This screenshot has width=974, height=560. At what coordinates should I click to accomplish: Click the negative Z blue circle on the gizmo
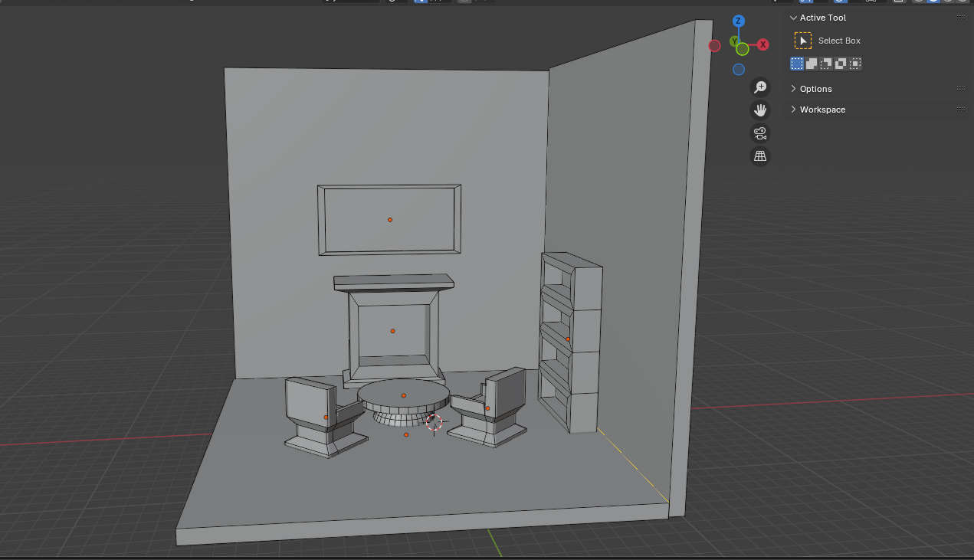click(739, 70)
